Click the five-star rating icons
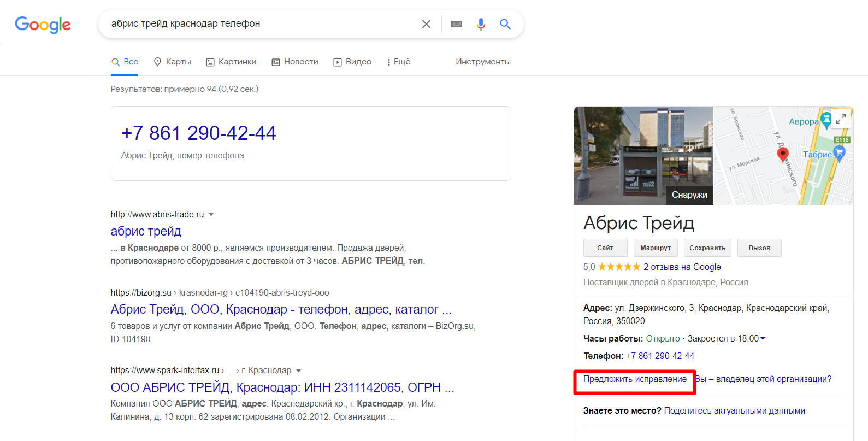Viewport: 868px width, 441px height. click(x=619, y=267)
